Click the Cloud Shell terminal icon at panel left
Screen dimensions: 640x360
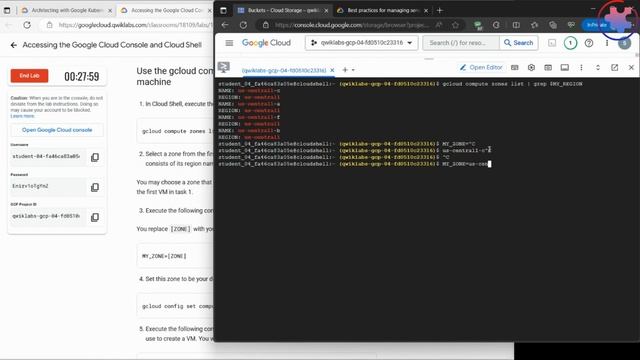click(223, 67)
